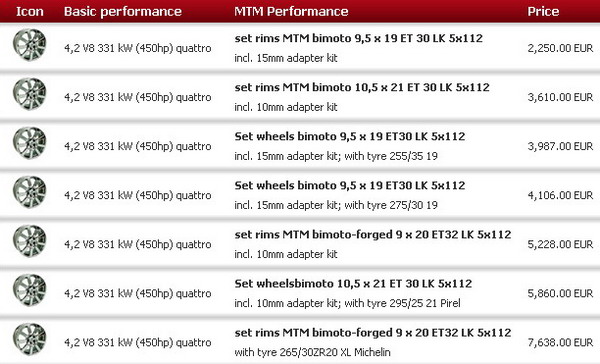Click the Basic performance column header

(x=123, y=11)
